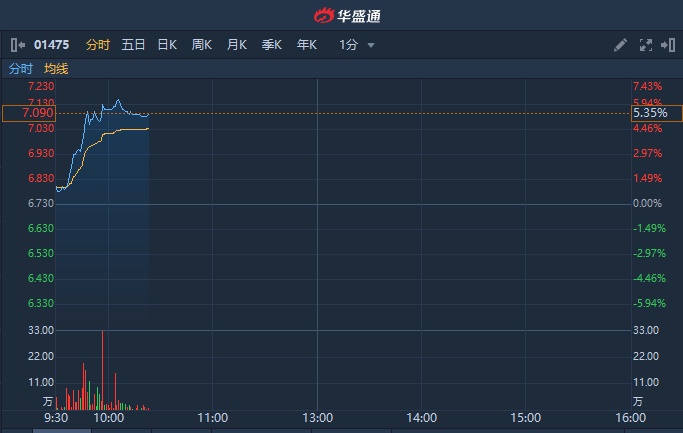This screenshot has height=433, width=683.
Task: Expand the chart to fullscreen
Action: coord(645,45)
